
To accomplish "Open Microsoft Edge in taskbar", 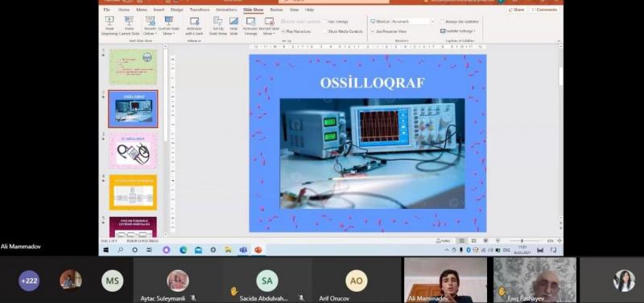I will tap(184, 250).
